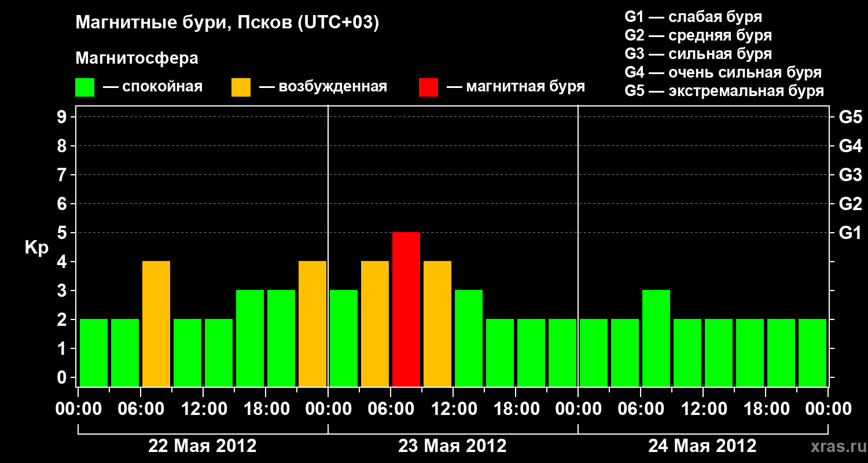
Task: Click the '22 Мая 2012' date label
Action: 203,446
